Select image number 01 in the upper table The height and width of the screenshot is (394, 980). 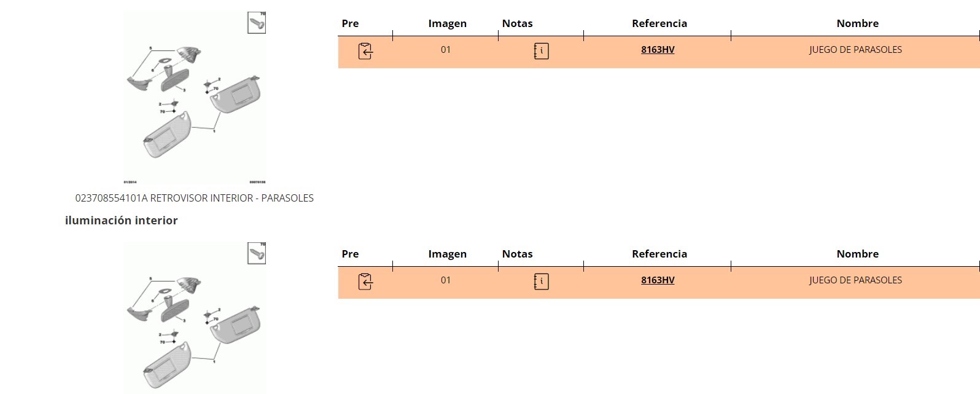pos(446,50)
